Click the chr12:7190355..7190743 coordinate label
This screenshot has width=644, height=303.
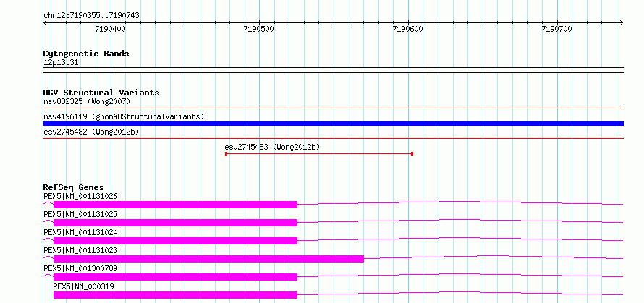(91, 16)
